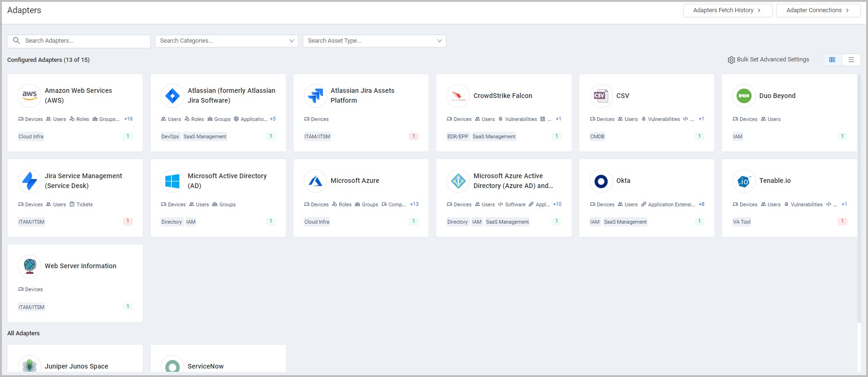Expand +10 asset types on Azure AD card
Viewport: 868px width, 377px height.
(x=557, y=204)
